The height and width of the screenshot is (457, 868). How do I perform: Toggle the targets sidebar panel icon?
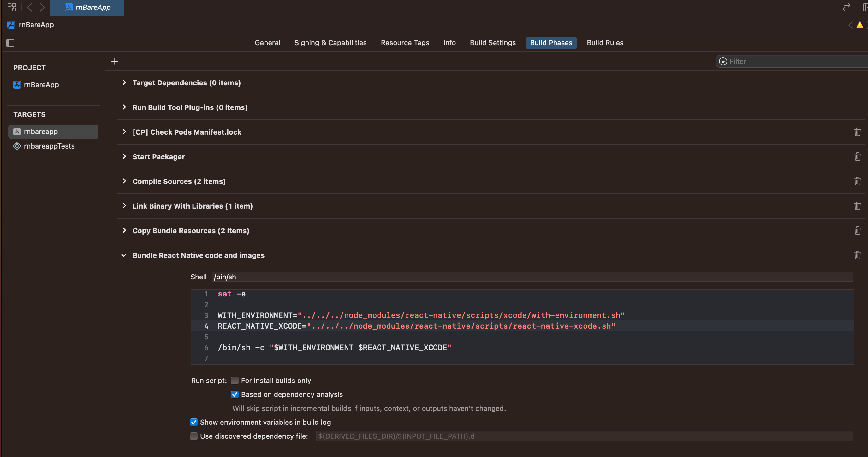click(x=10, y=43)
